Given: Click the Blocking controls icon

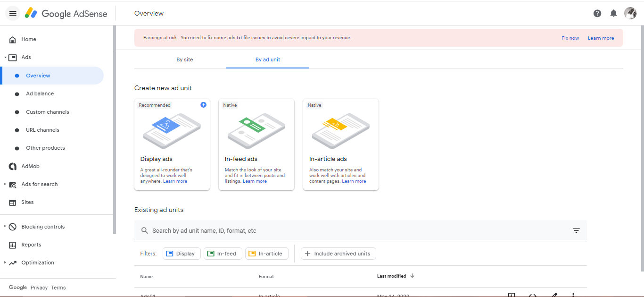Looking at the screenshot, I should coord(13,227).
